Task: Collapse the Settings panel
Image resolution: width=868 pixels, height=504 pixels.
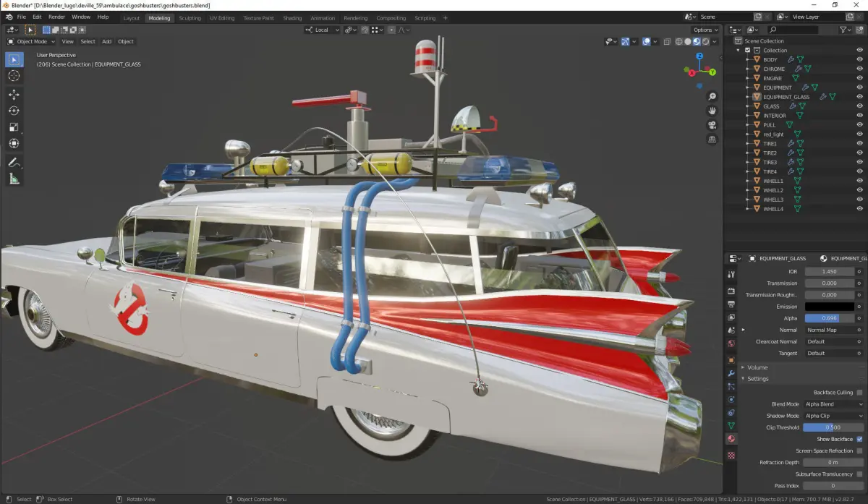Action: pyautogui.click(x=758, y=379)
